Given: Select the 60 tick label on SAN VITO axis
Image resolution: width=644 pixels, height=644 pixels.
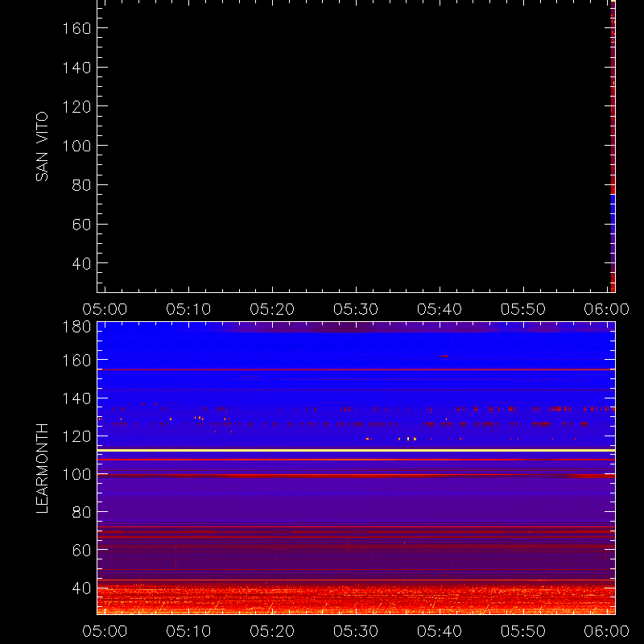Looking at the screenshot, I should point(81,225).
